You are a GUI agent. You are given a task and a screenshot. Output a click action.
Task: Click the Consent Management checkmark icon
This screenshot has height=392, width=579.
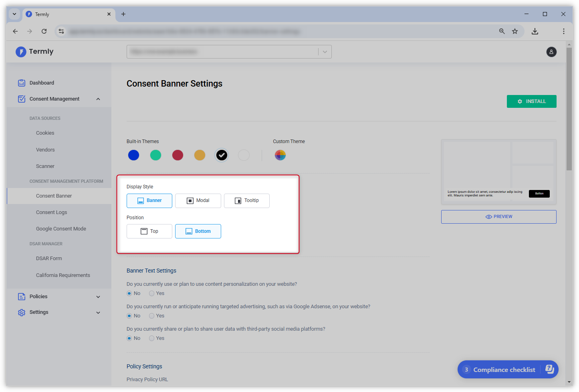[x=21, y=99]
